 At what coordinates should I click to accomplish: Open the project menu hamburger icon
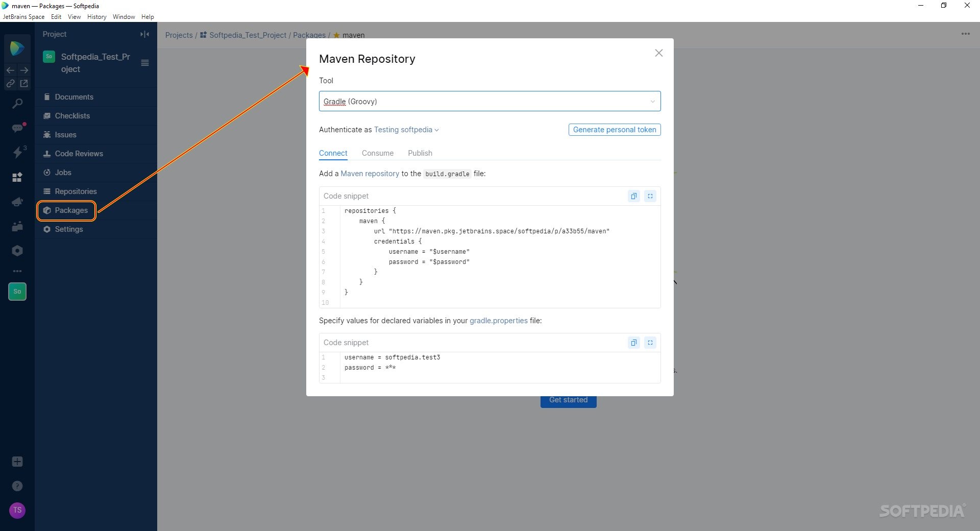pyautogui.click(x=145, y=63)
